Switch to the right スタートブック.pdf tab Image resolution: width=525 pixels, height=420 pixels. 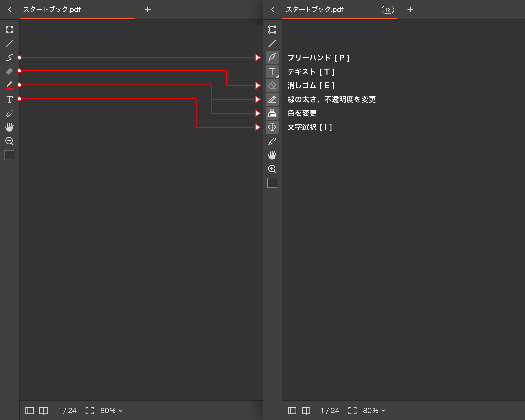pyautogui.click(x=315, y=9)
